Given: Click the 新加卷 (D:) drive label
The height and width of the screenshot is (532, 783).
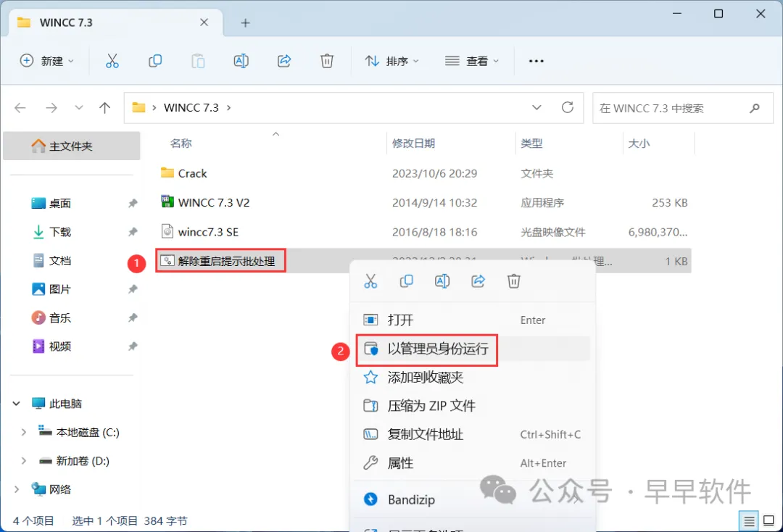Looking at the screenshot, I should point(83,461).
